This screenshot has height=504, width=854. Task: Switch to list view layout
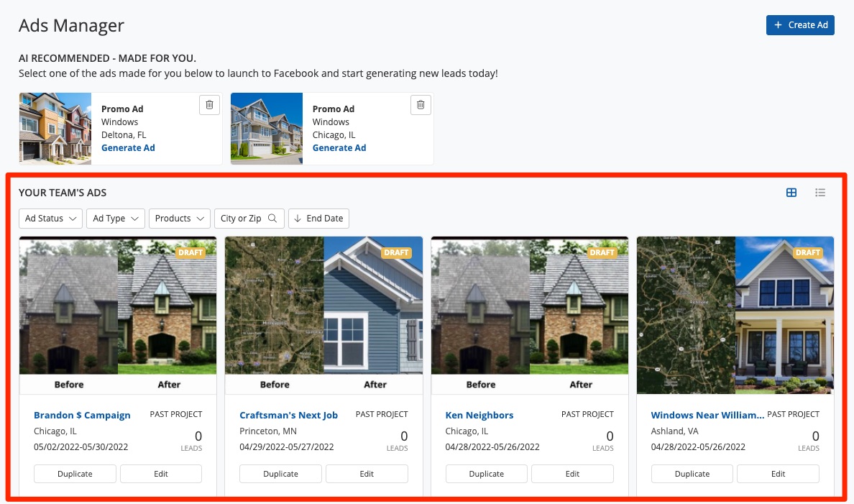pos(820,193)
